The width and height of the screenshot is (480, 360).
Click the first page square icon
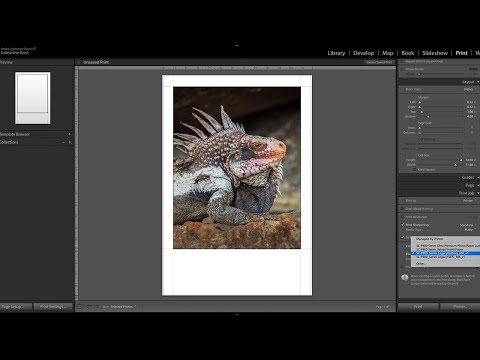pos(79,307)
